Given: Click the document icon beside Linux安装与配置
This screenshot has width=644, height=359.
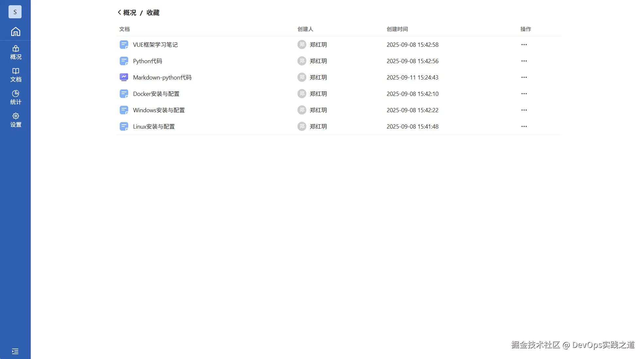Looking at the screenshot, I should coord(124,126).
